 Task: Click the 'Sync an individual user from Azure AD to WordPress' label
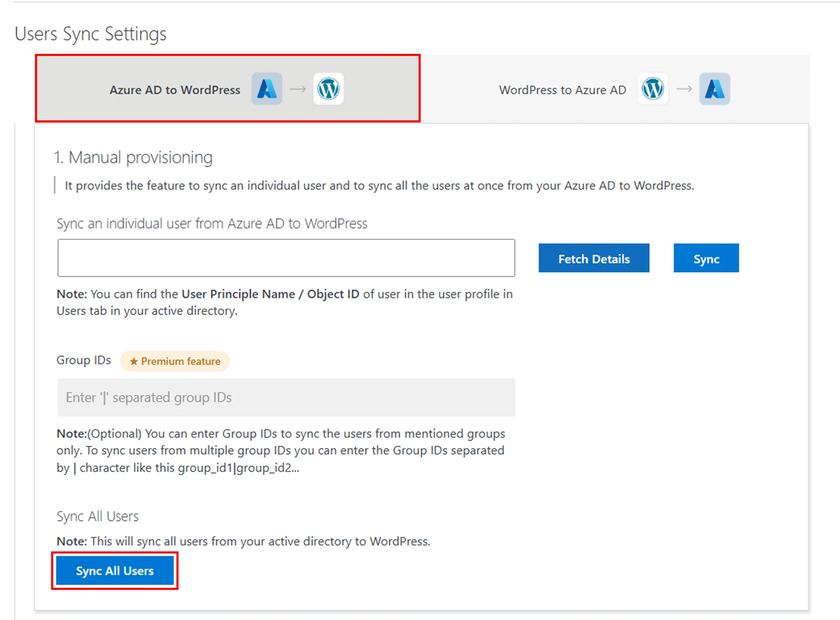click(212, 224)
